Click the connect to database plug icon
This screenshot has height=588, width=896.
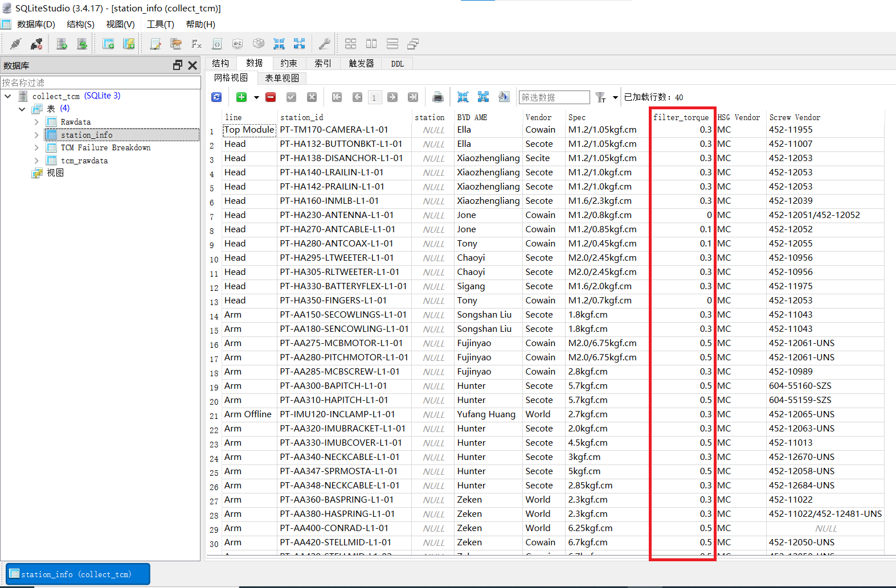point(16,44)
